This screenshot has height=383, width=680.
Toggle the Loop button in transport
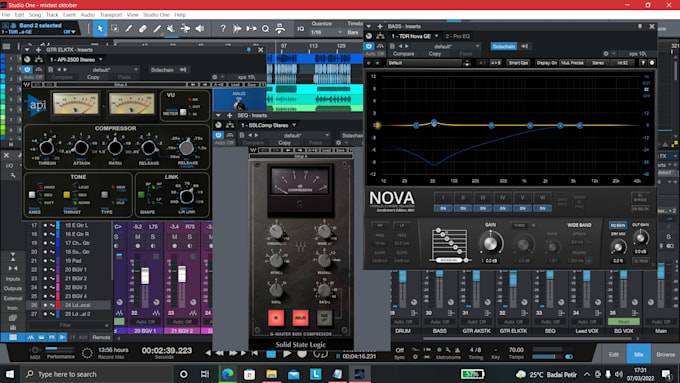click(320, 354)
